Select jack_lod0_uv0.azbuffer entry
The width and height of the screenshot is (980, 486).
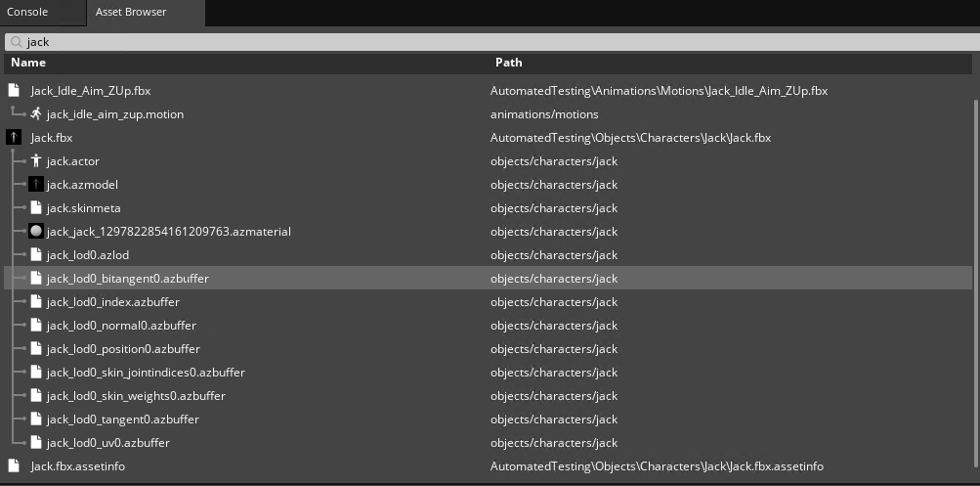click(x=108, y=443)
